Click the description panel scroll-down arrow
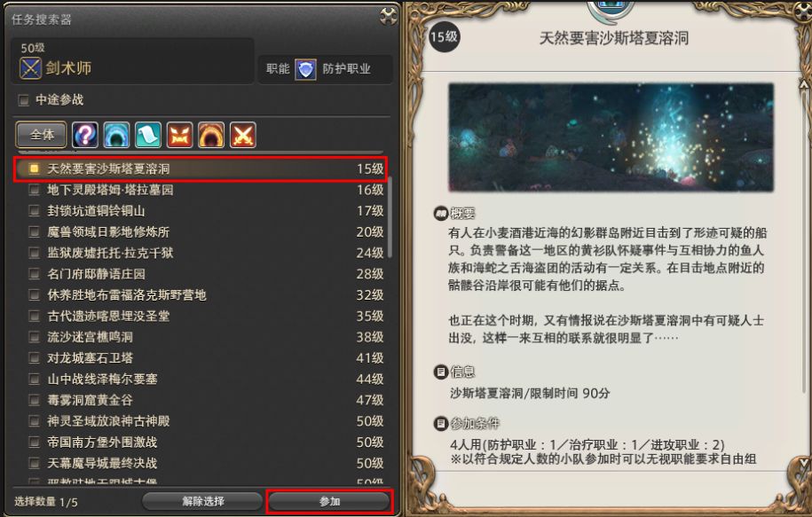The height and width of the screenshot is (517, 812). 804,463
